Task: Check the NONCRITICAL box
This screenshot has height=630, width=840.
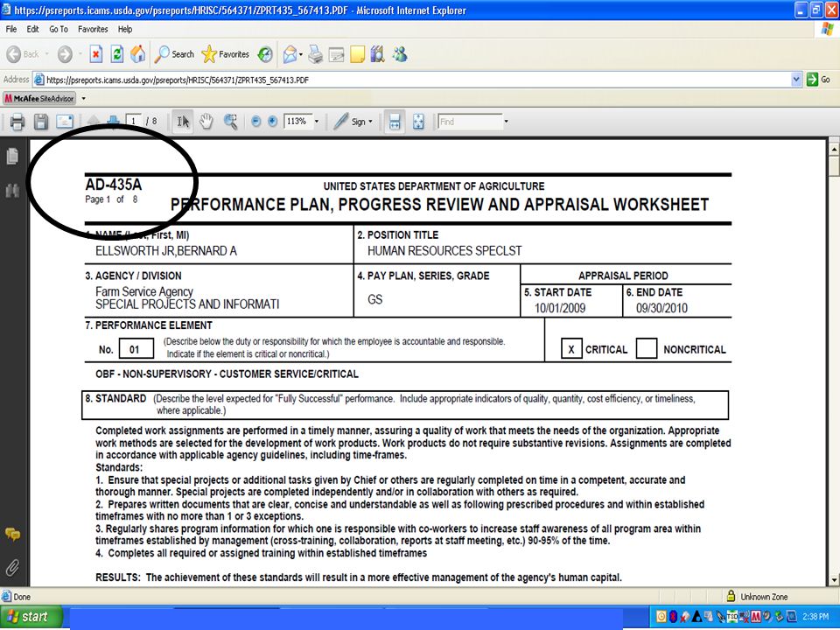Action: [x=646, y=349]
